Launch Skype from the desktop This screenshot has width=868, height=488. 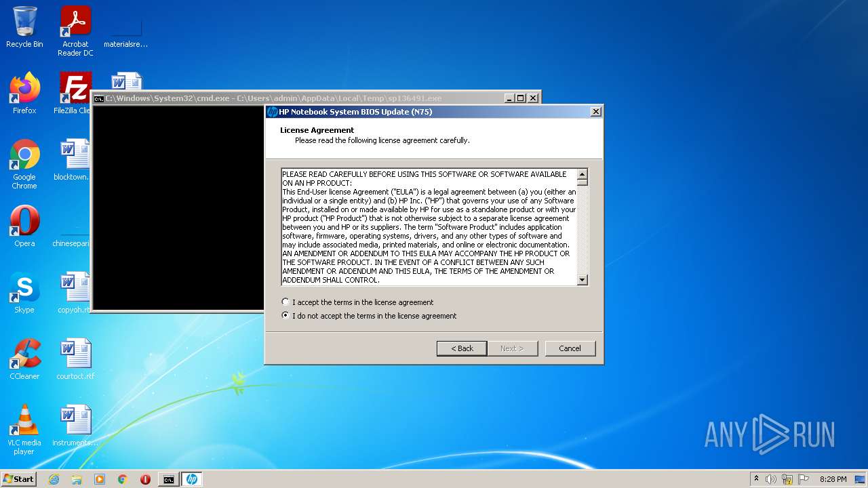pos(24,293)
